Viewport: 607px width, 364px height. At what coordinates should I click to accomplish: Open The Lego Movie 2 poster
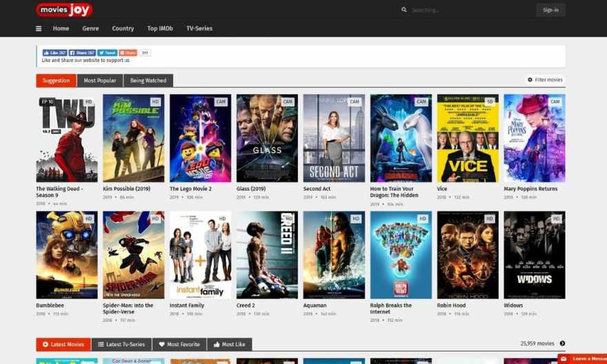201,138
